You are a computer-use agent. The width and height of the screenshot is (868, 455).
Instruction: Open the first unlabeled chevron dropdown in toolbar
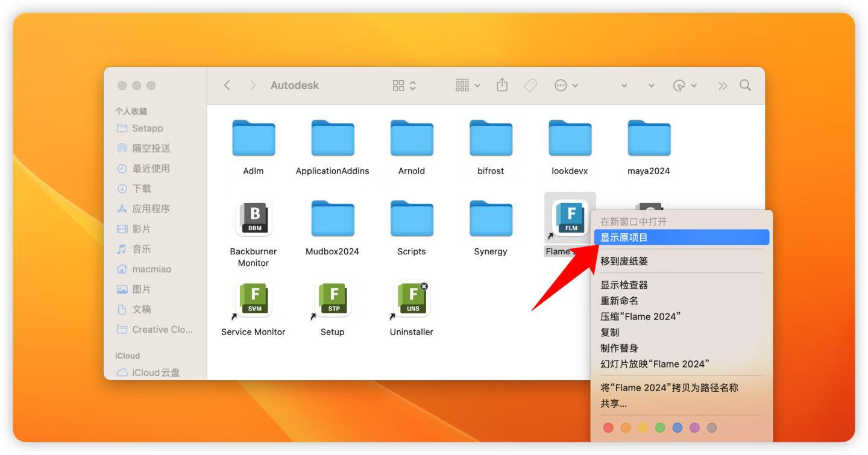click(624, 86)
